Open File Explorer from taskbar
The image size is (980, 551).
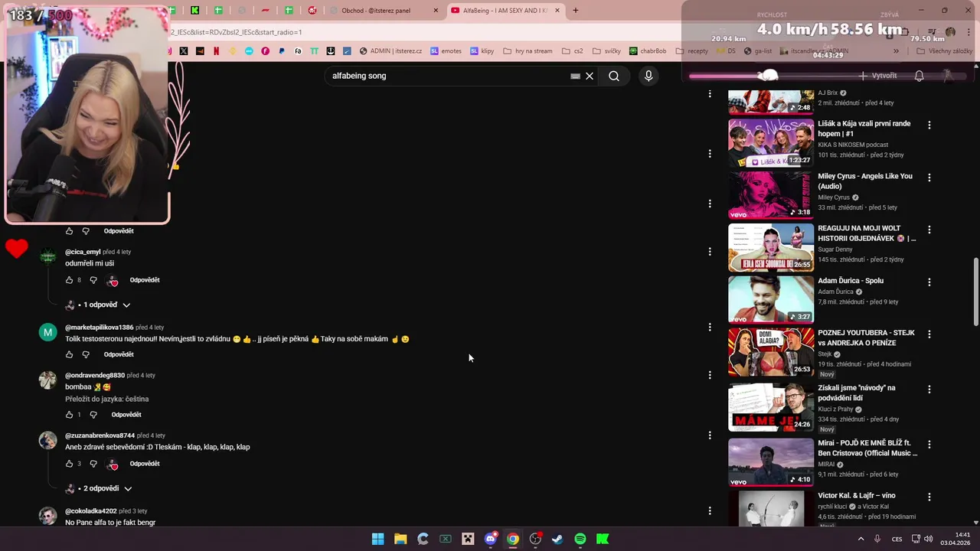click(400, 539)
